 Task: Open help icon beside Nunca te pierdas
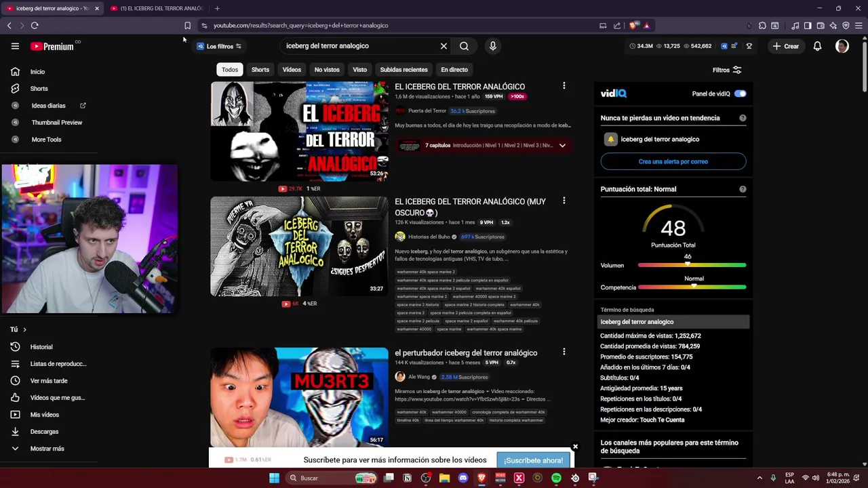point(743,118)
